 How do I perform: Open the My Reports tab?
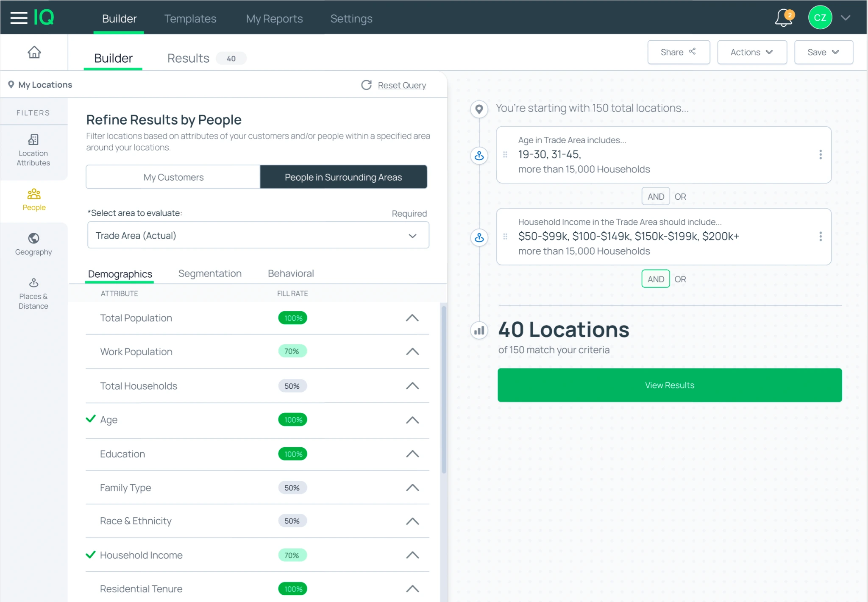point(274,19)
